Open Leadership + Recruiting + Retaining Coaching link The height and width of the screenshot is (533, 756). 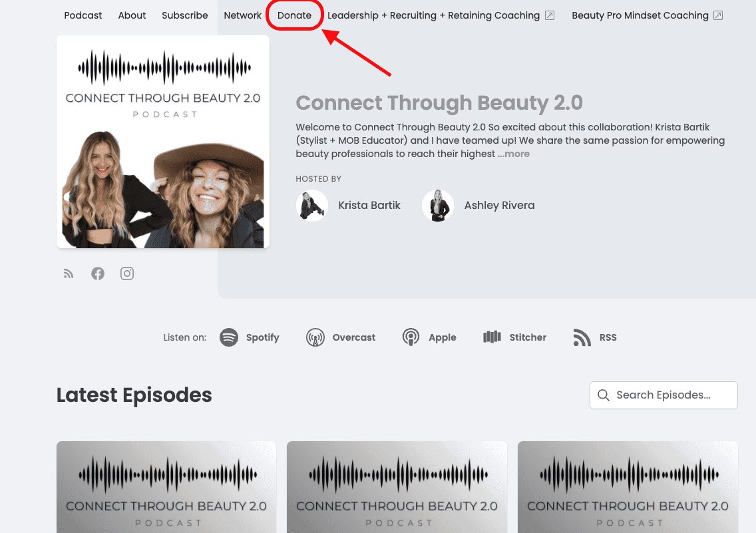[433, 15]
